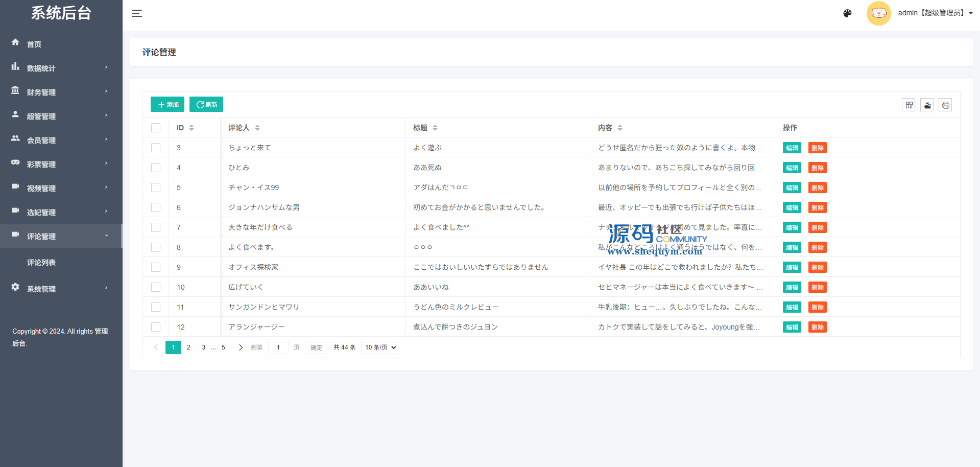Open the theme color palette icon
980x467 pixels.
point(847,13)
